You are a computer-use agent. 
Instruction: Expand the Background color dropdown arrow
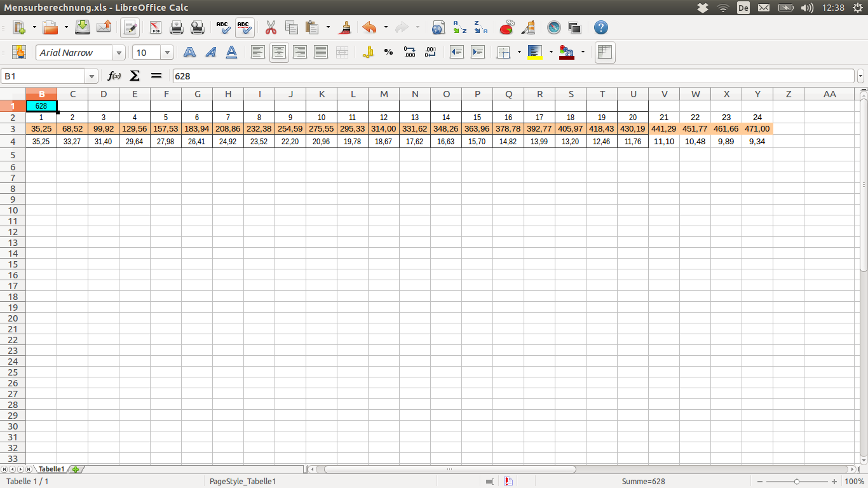click(x=551, y=52)
